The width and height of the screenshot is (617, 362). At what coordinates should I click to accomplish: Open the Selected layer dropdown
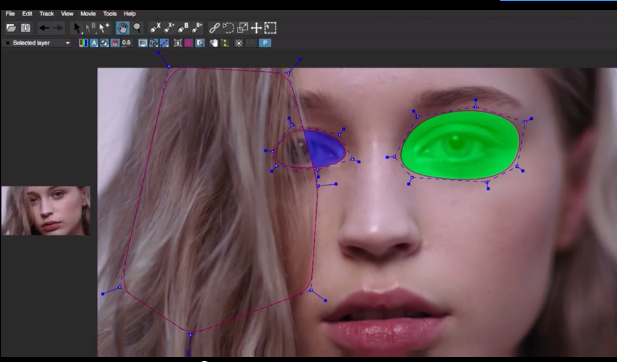(x=37, y=43)
